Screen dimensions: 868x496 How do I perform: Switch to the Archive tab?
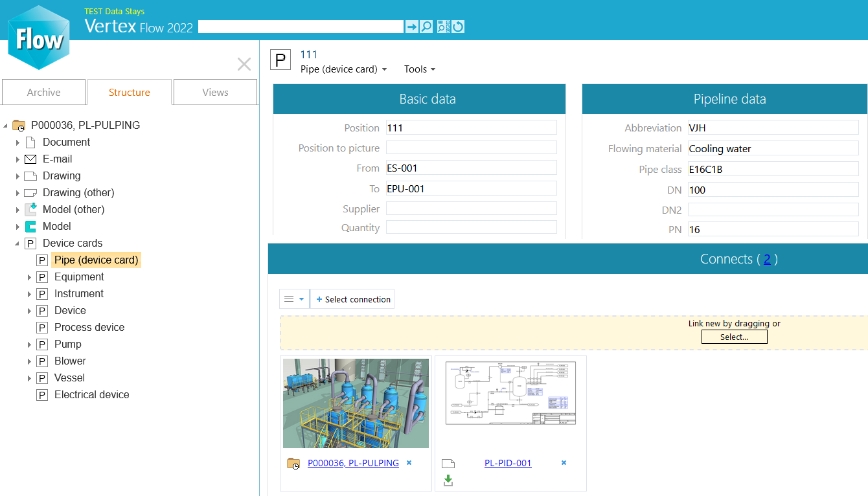point(44,93)
